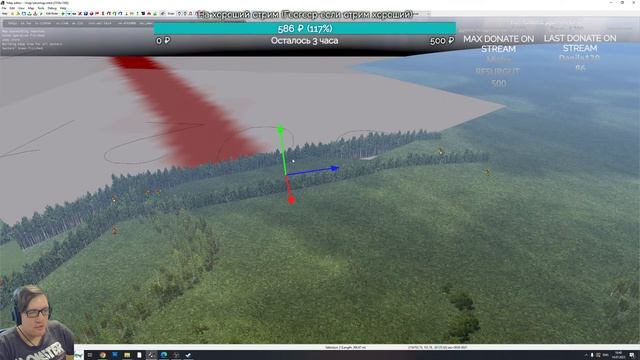Open Google Chrome from the taskbar
Screen dimensions: 640x360
102,355
